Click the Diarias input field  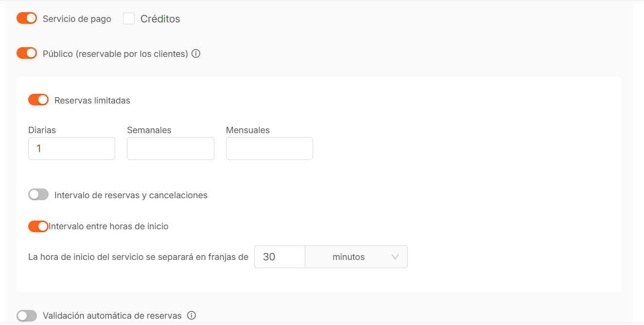(x=72, y=149)
